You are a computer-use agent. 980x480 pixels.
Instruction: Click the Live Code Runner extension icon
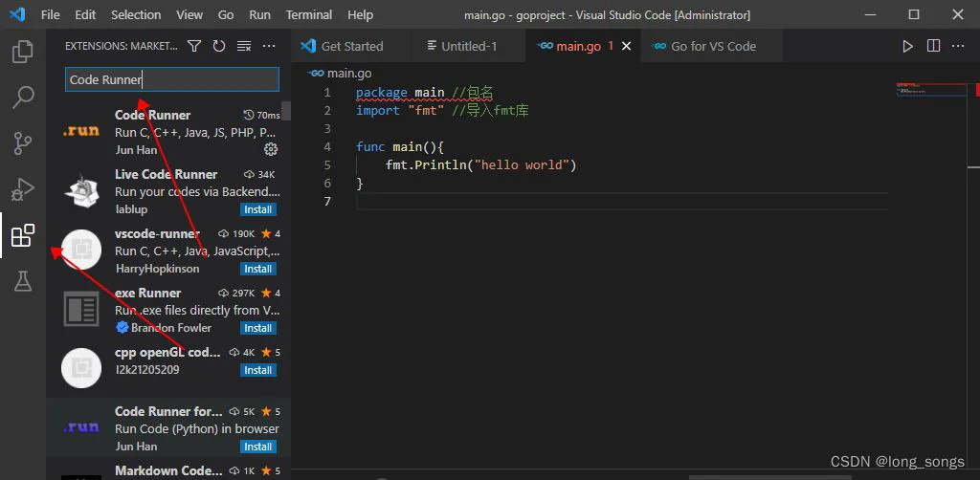click(x=81, y=191)
